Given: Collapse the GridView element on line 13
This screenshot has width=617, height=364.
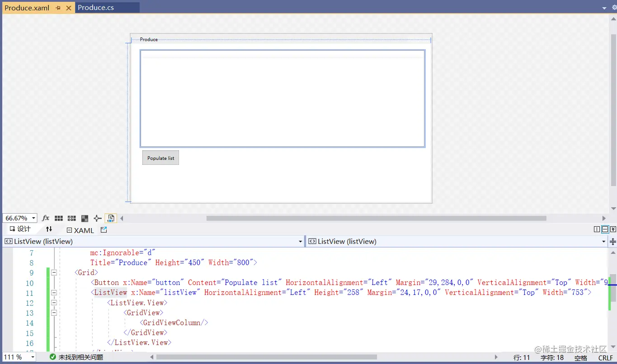Looking at the screenshot, I should 54,313.
